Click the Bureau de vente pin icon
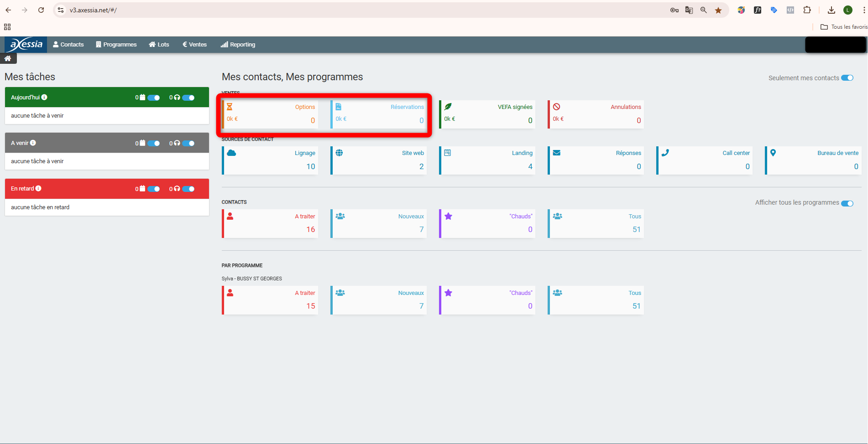 point(773,153)
